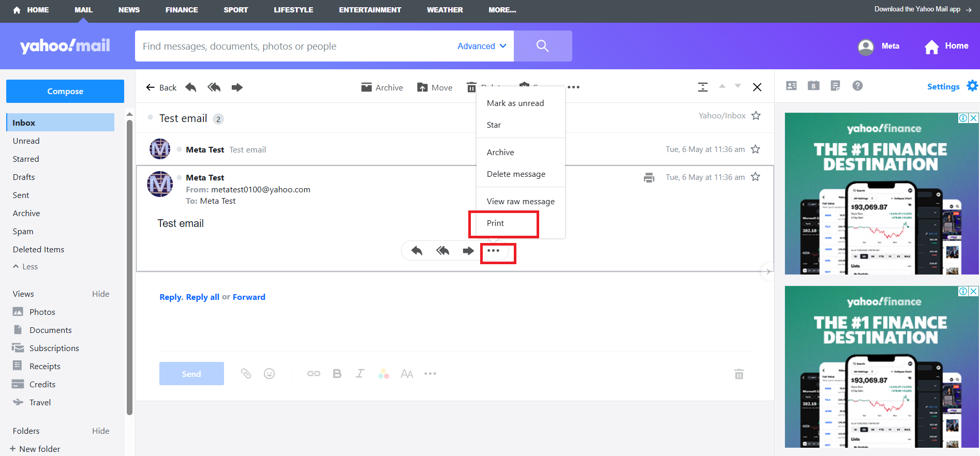Toggle bold formatting in composer

click(x=337, y=373)
